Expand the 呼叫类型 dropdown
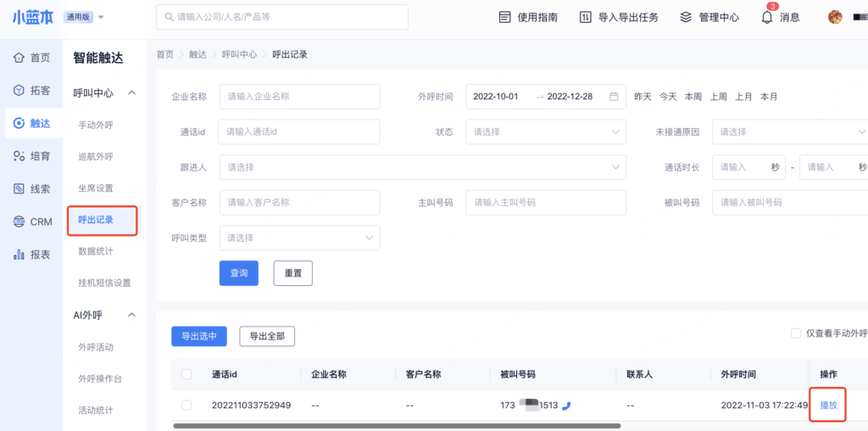 click(298, 238)
